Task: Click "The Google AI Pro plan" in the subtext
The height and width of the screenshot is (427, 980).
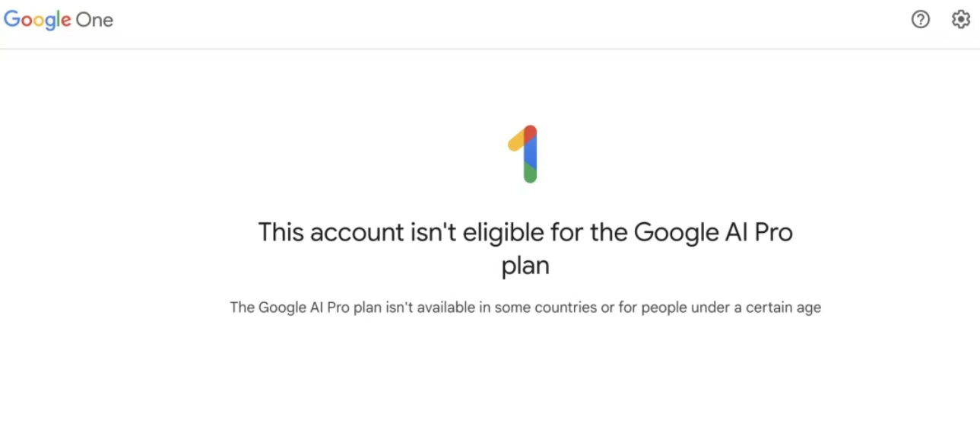Action: [300, 308]
